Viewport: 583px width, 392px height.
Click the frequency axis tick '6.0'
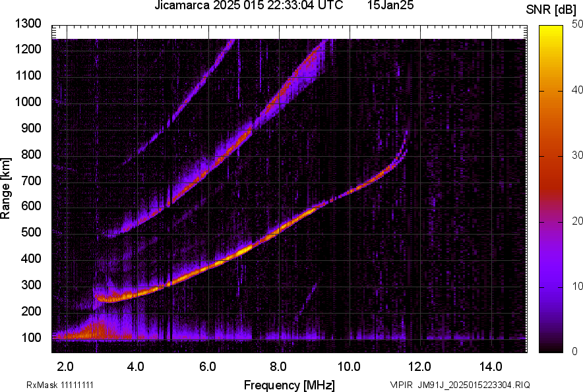[207, 367]
